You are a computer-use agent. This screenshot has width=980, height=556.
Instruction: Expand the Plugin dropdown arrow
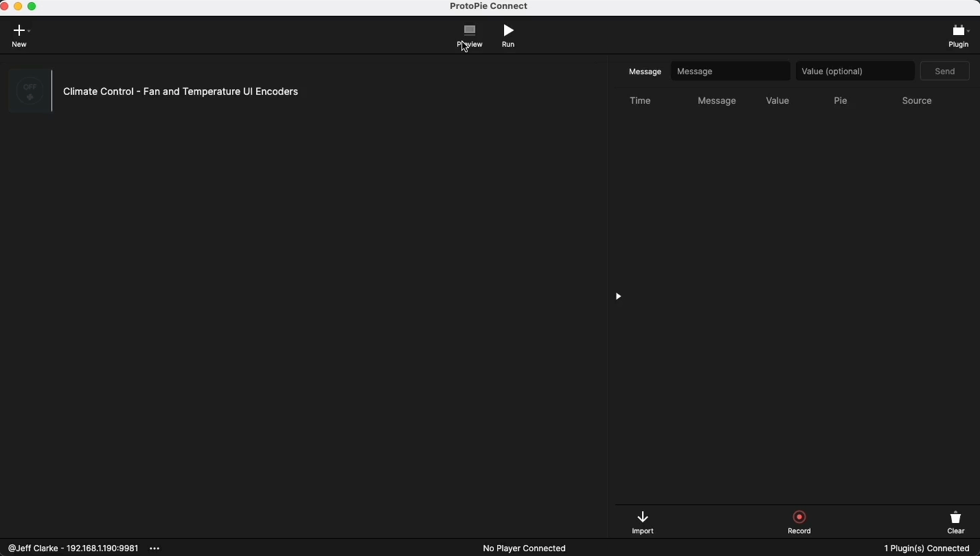coord(968,31)
